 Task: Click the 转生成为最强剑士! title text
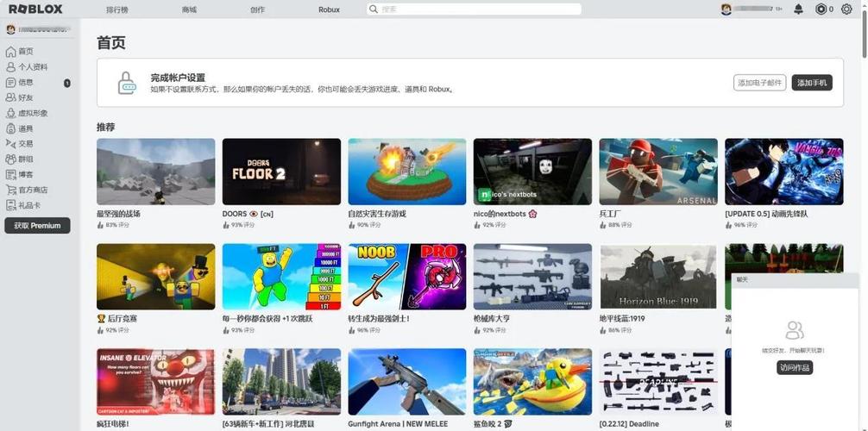pos(379,319)
